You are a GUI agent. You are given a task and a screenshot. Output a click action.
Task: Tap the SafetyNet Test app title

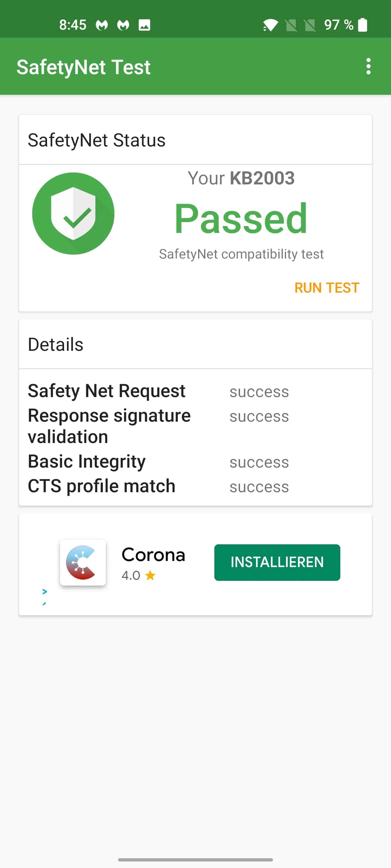coord(84,67)
